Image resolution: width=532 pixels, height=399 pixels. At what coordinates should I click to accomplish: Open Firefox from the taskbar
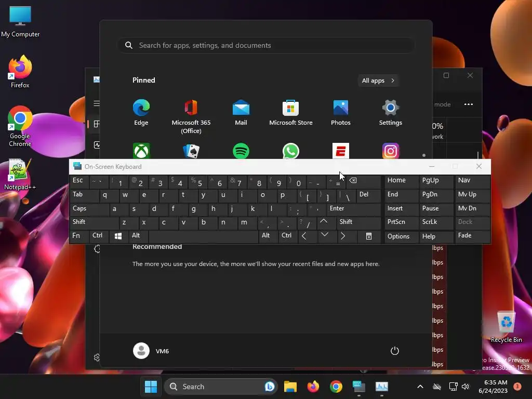pyautogui.click(x=313, y=387)
